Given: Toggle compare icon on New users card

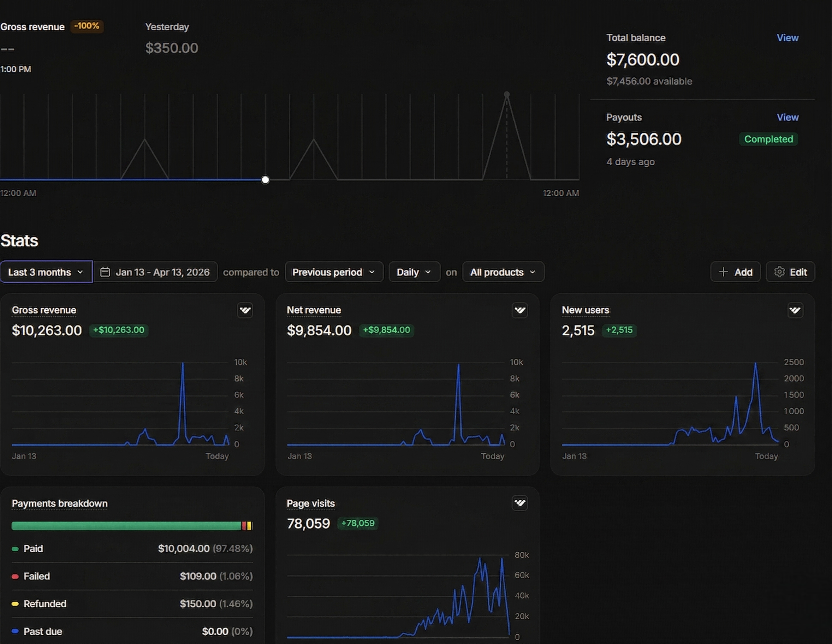Looking at the screenshot, I should click(795, 310).
